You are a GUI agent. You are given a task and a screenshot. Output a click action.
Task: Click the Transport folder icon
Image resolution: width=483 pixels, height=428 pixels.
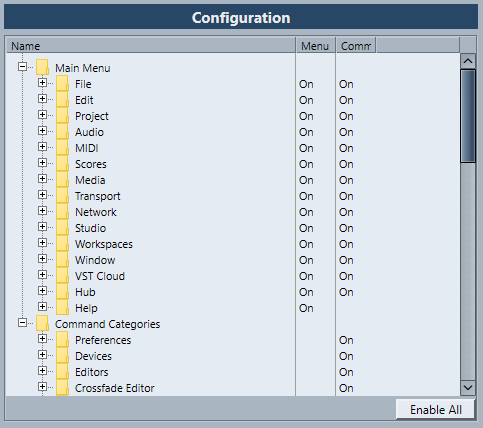(x=62, y=196)
